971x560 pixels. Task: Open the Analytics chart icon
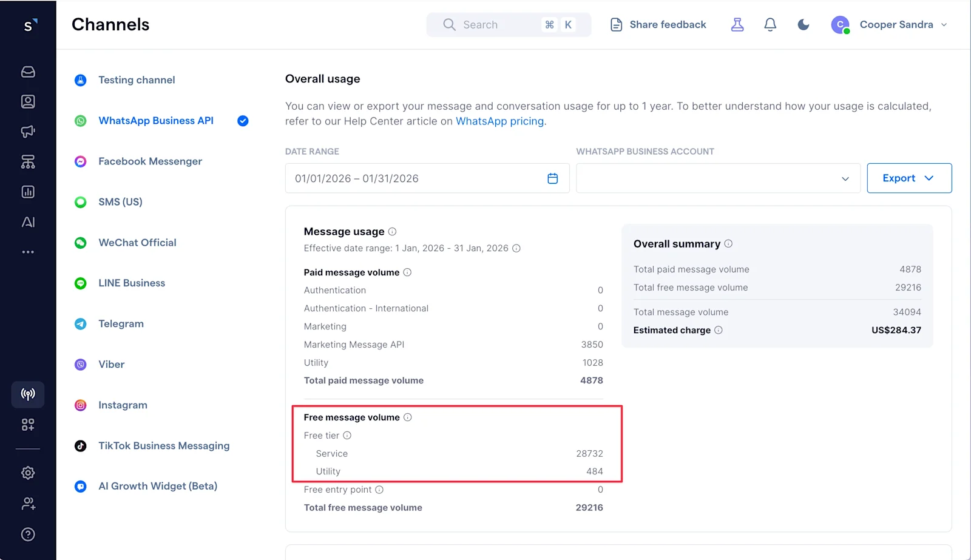pyautogui.click(x=28, y=192)
